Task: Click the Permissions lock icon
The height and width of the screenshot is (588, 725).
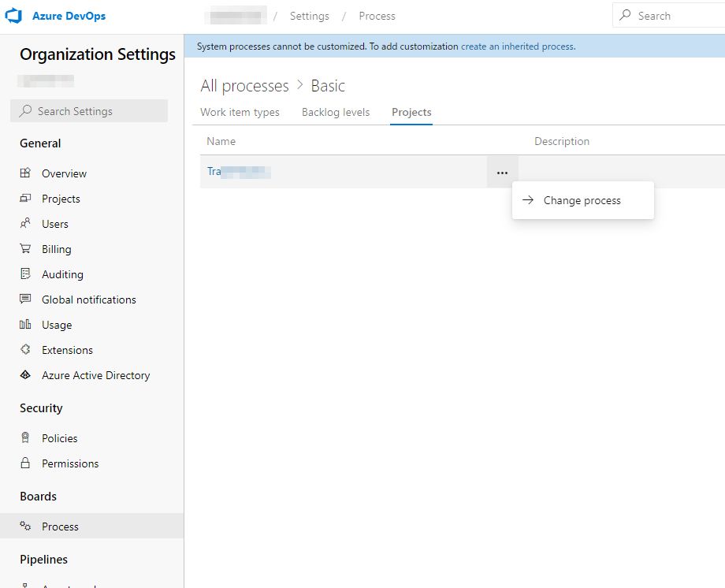Action: coord(25,463)
